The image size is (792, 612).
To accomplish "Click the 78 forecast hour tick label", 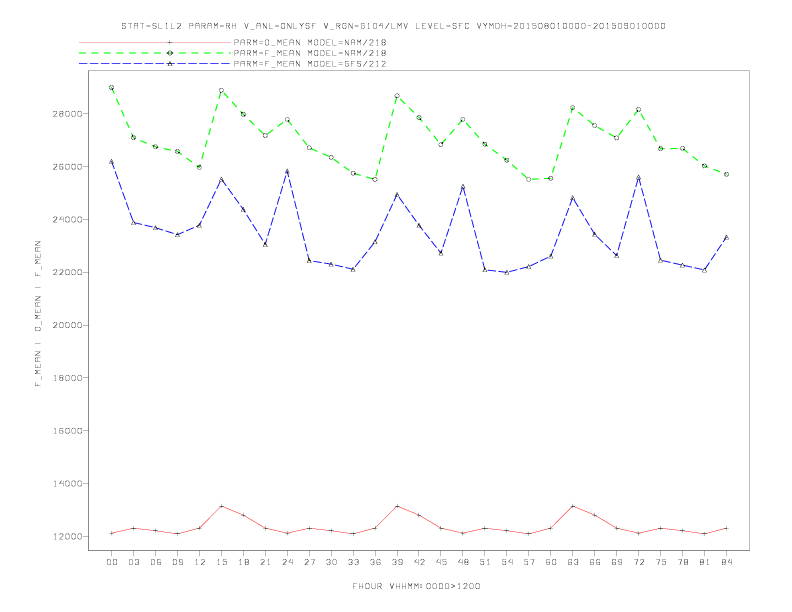I will tap(682, 562).
